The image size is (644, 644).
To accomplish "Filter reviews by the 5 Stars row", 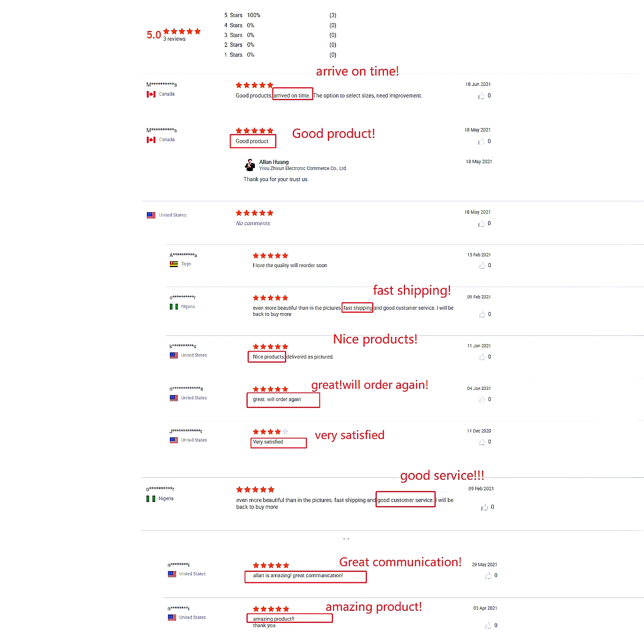I will (280, 15).
